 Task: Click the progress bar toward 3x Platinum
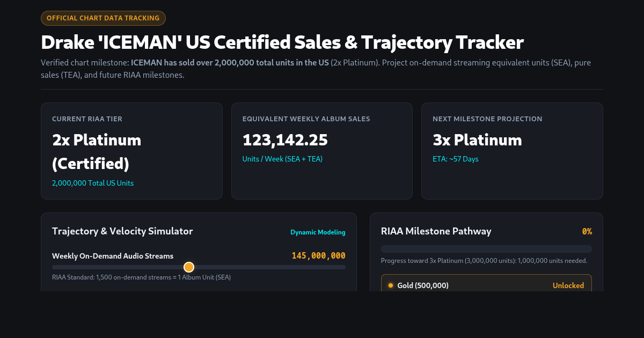[x=486, y=249]
